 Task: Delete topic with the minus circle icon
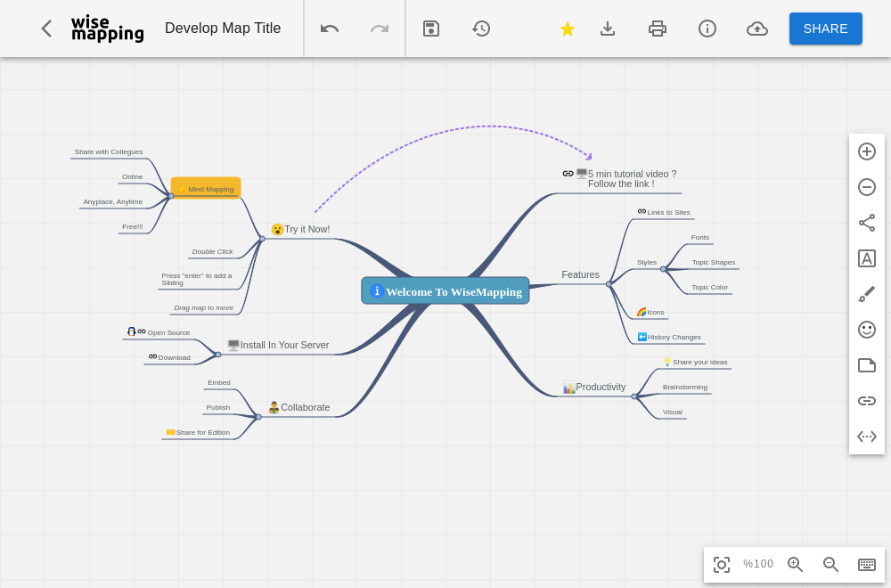coord(867,187)
